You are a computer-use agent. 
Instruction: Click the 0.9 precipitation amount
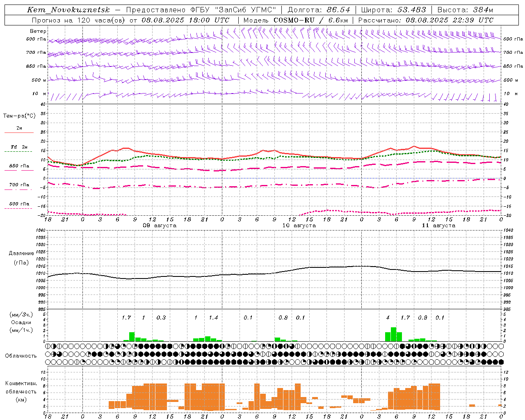pyautogui.click(x=422, y=317)
